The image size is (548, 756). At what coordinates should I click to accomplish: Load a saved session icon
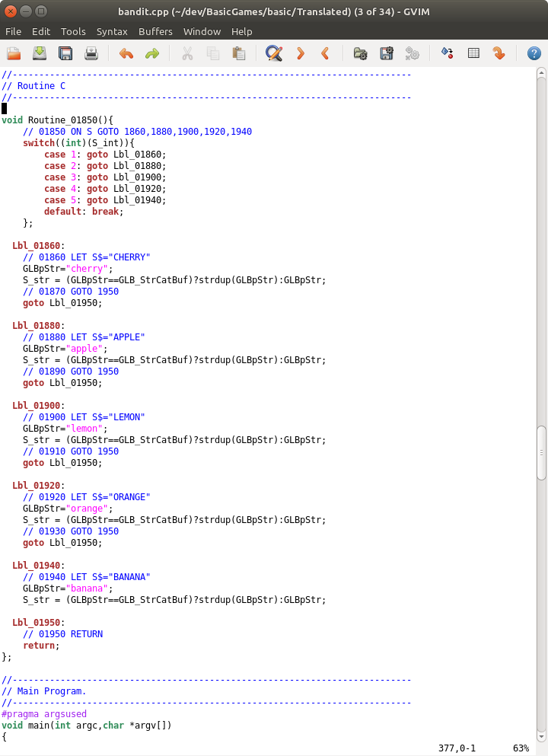pyautogui.click(x=361, y=53)
